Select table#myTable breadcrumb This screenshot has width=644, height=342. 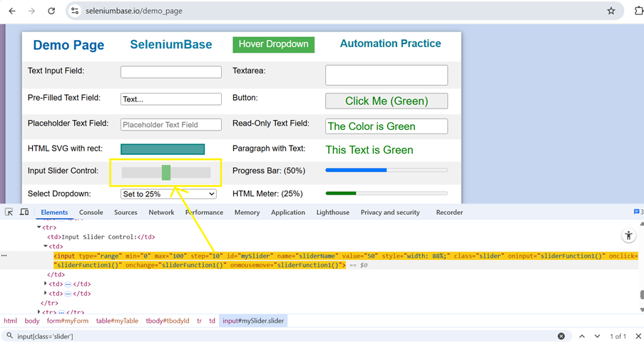point(117,321)
